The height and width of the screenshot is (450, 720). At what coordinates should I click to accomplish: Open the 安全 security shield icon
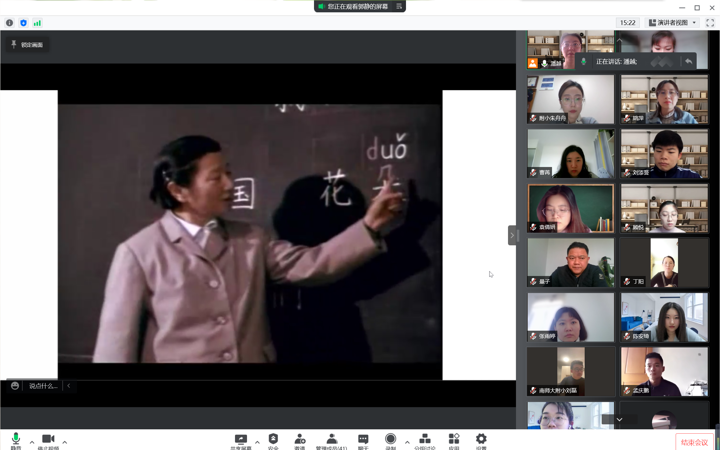click(x=273, y=441)
